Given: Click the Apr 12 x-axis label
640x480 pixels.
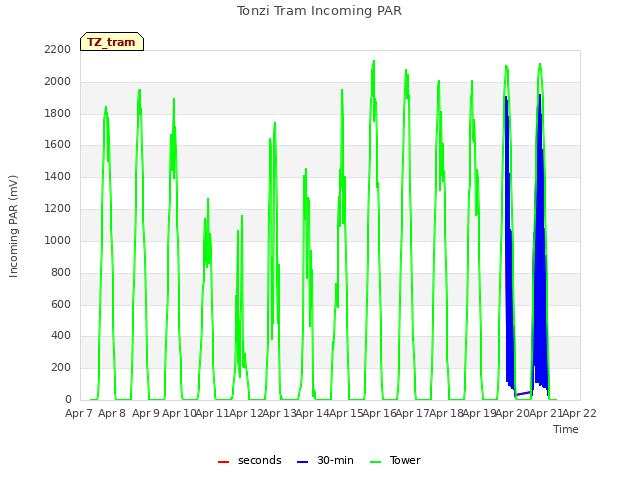Looking at the screenshot, I should pos(246,413).
